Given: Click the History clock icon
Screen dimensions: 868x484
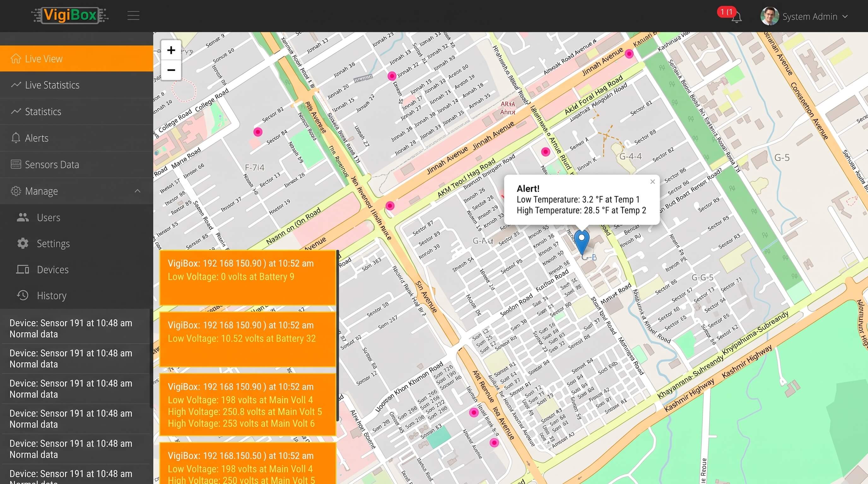Looking at the screenshot, I should pyautogui.click(x=23, y=295).
